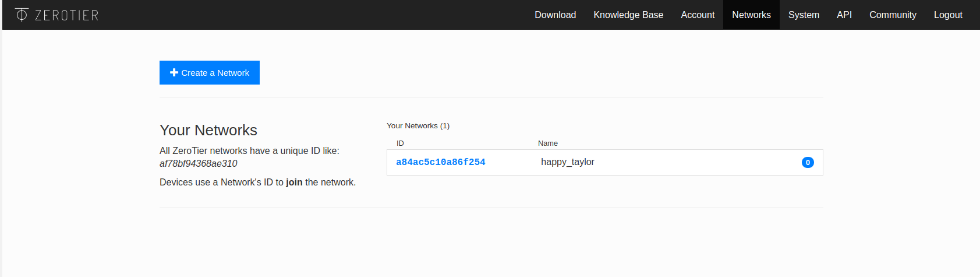Screen dimensions: 980x277
Task: Open the Download page
Action: (555, 15)
